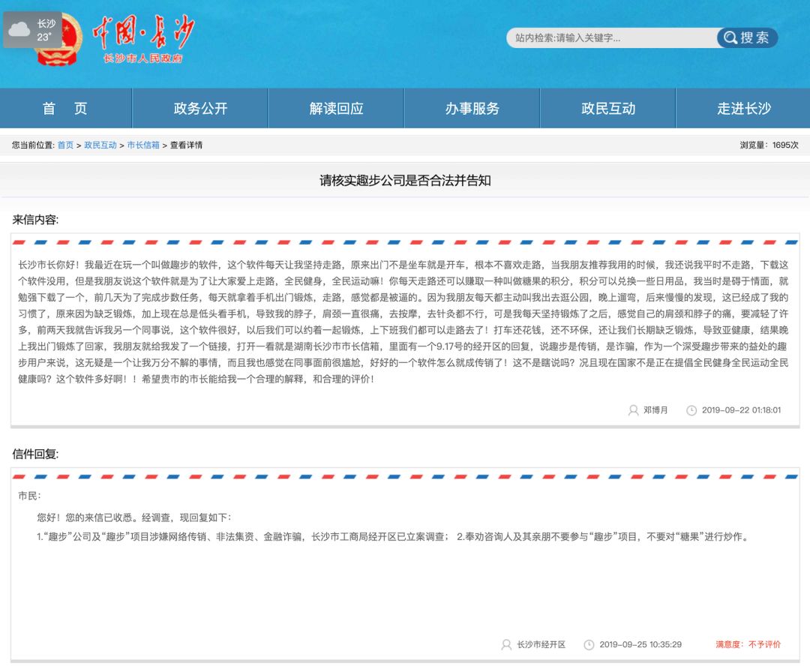Click the 23° temperature reading
The image size is (810, 672).
pos(44,37)
